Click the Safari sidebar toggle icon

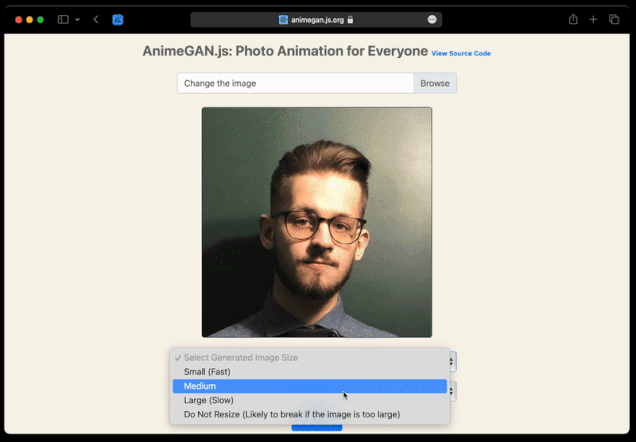click(x=63, y=19)
